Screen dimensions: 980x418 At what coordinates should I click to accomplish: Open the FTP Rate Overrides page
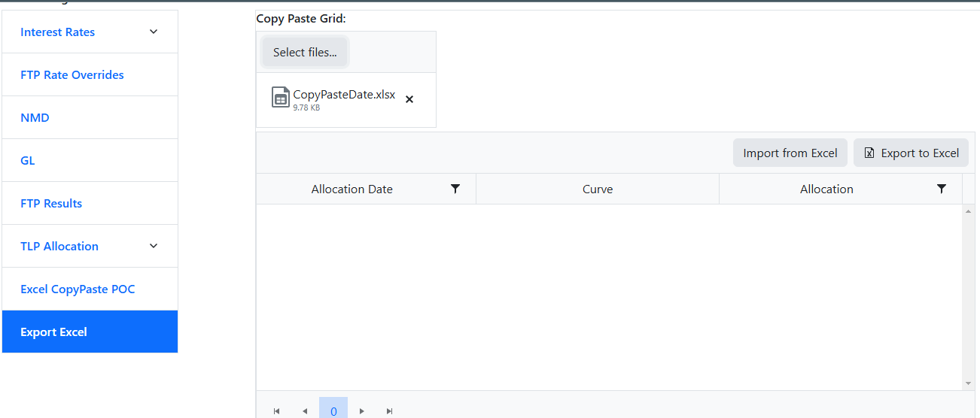pos(72,75)
